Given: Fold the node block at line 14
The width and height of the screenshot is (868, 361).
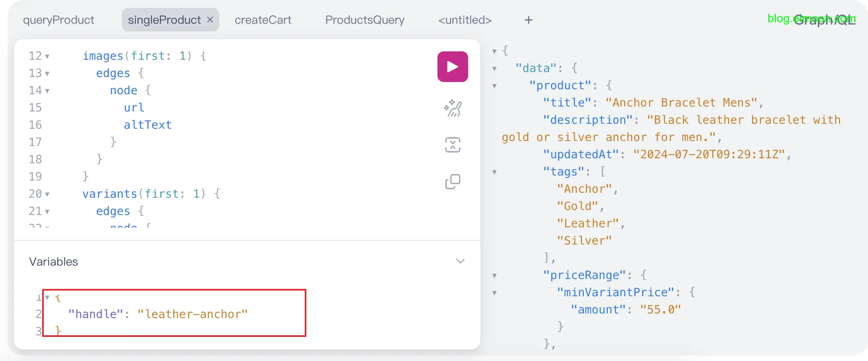Looking at the screenshot, I should pyautogui.click(x=47, y=91).
